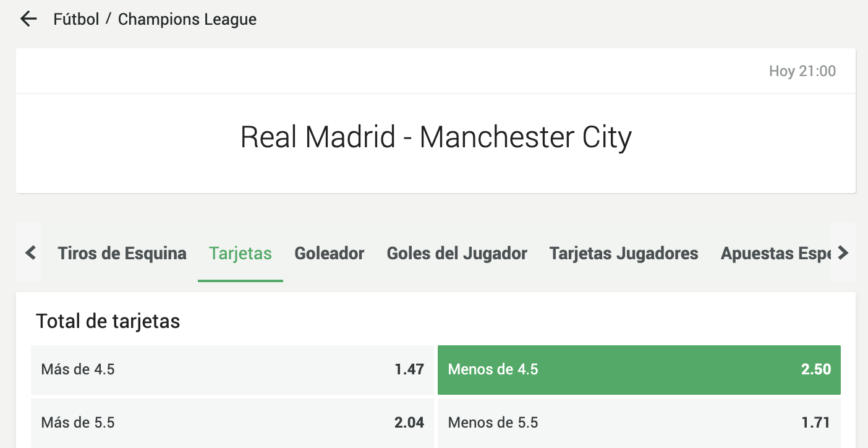Open the Fútbol breadcrumb link

(76, 19)
